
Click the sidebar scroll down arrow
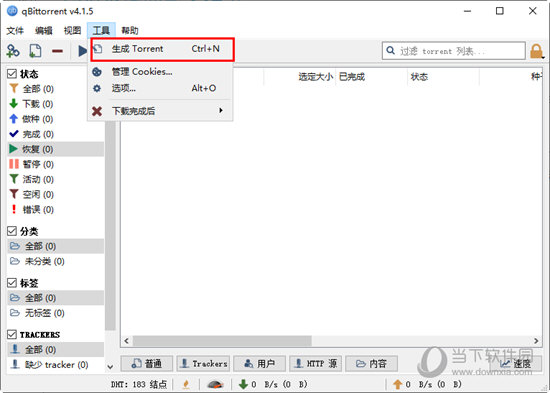(x=110, y=367)
